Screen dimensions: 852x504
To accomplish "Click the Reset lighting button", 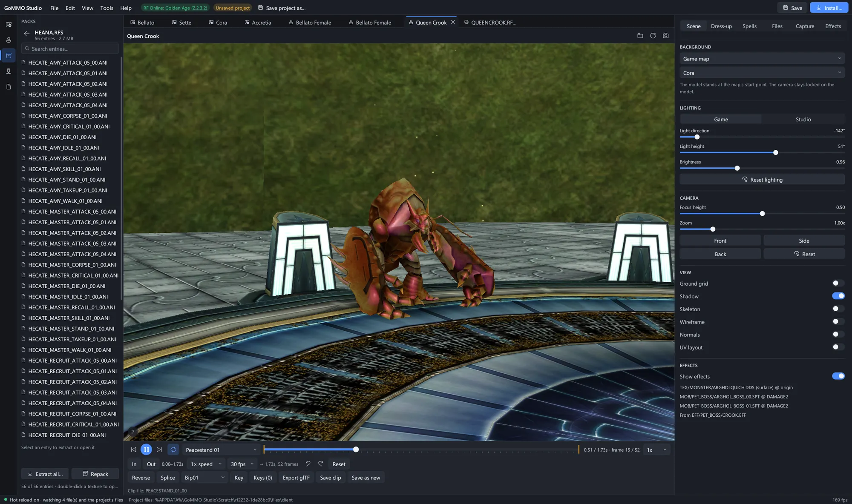I will pyautogui.click(x=762, y=180).
